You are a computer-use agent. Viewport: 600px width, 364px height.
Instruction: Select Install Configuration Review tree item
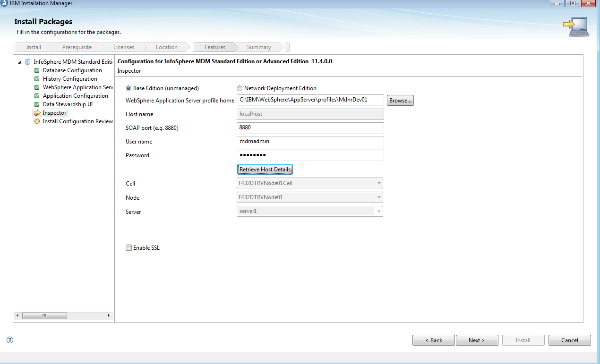(x=78, y=121)
